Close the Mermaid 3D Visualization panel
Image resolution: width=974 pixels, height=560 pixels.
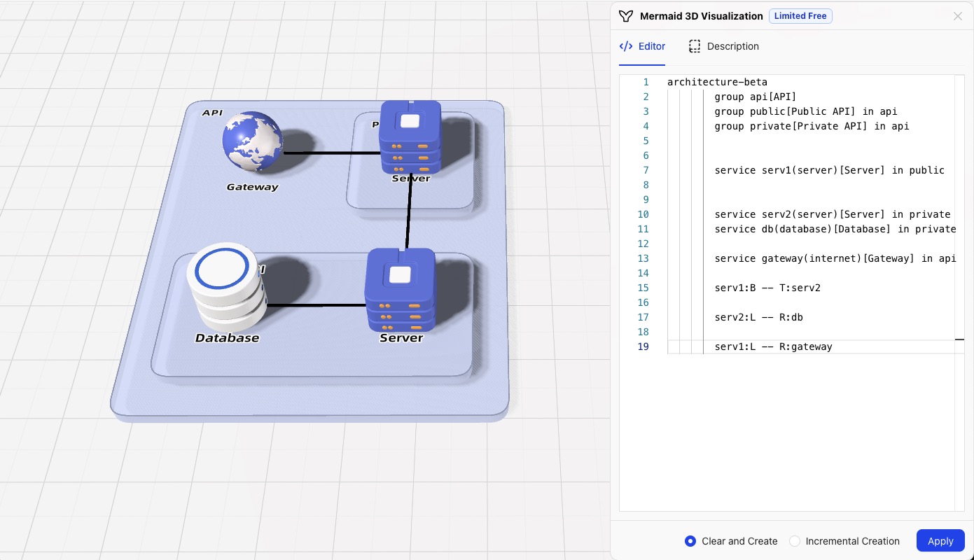pyautogui.click(x=958, y=16)
